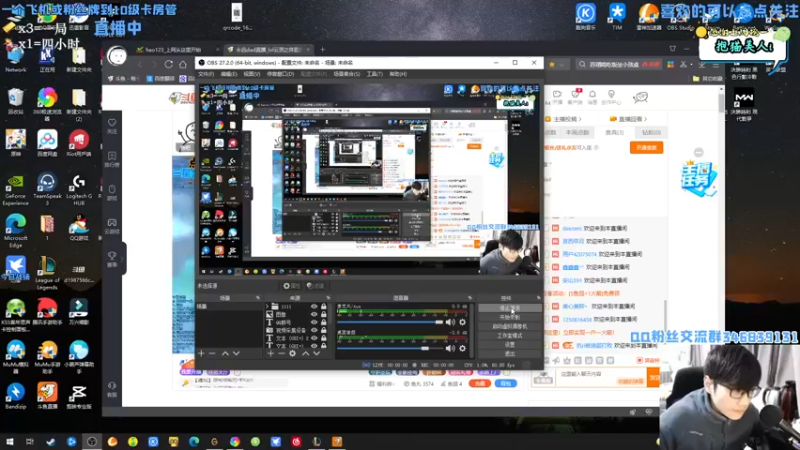Open League of Legends desktop shortcut
Viewport: 800px width, 450px height.
point(47,273)
